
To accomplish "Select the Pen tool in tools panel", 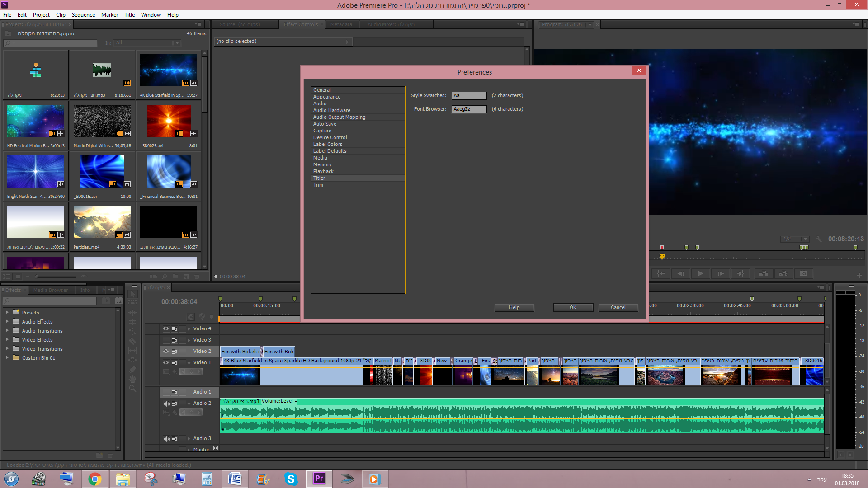I will point(132,370).
